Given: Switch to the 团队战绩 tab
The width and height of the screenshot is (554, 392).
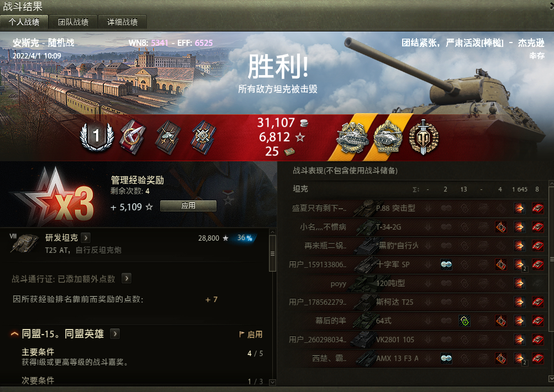Looking at the screenshot, I should [73, 22].
